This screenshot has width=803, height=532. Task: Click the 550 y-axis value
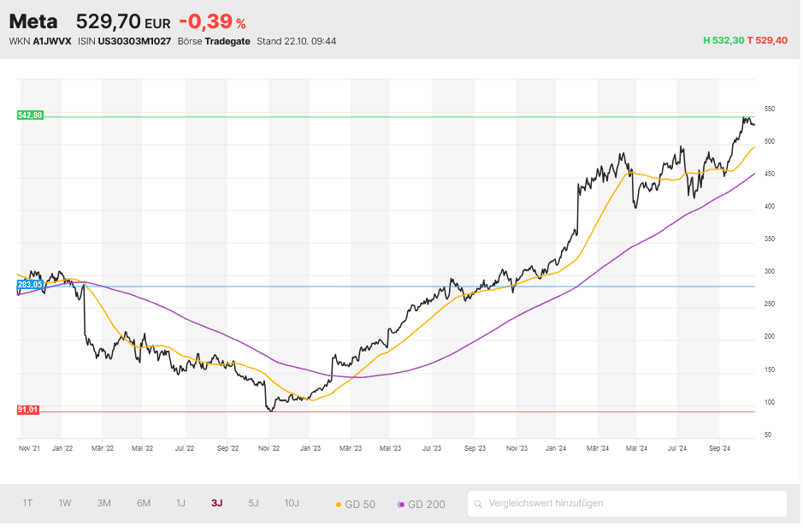pos(769,109)
